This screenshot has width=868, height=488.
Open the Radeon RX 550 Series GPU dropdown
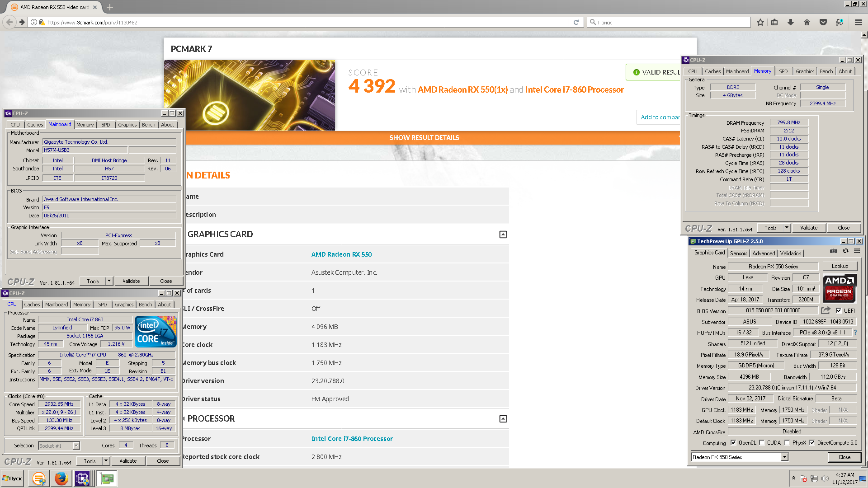click(x=785, y=457)
